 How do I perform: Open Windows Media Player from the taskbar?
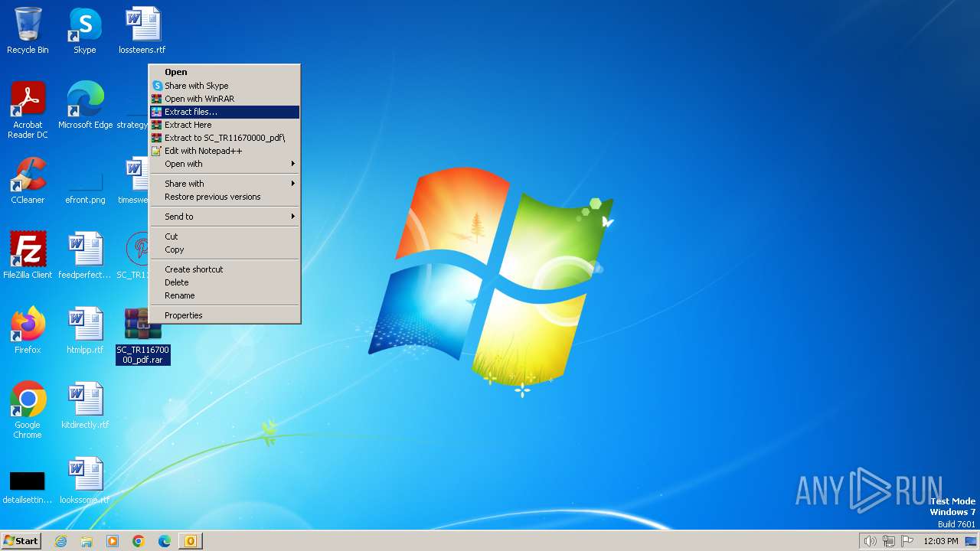113,541
